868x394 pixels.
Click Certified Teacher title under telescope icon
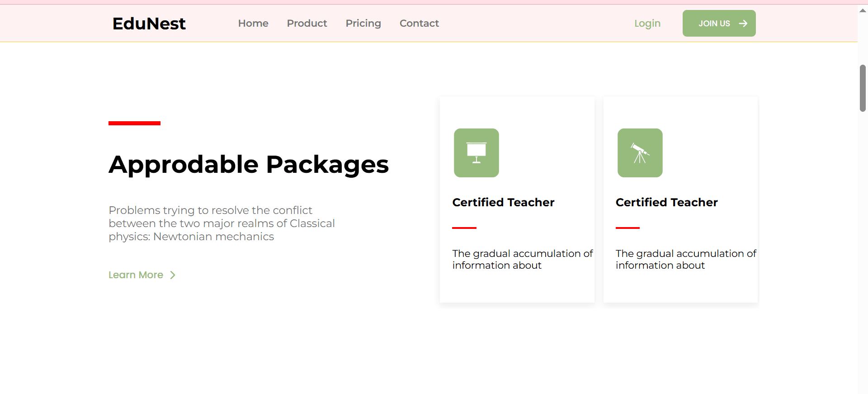tap(666, 202)
